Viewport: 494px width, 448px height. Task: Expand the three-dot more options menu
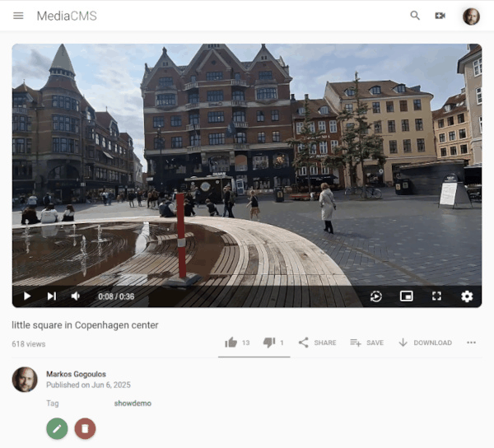tap(471, 343)
